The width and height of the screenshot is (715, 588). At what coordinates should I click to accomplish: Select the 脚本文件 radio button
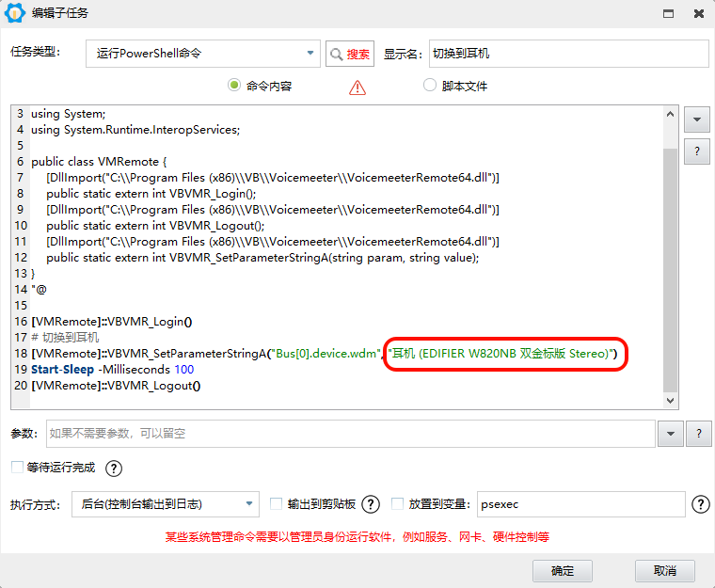tap(430, 86)
